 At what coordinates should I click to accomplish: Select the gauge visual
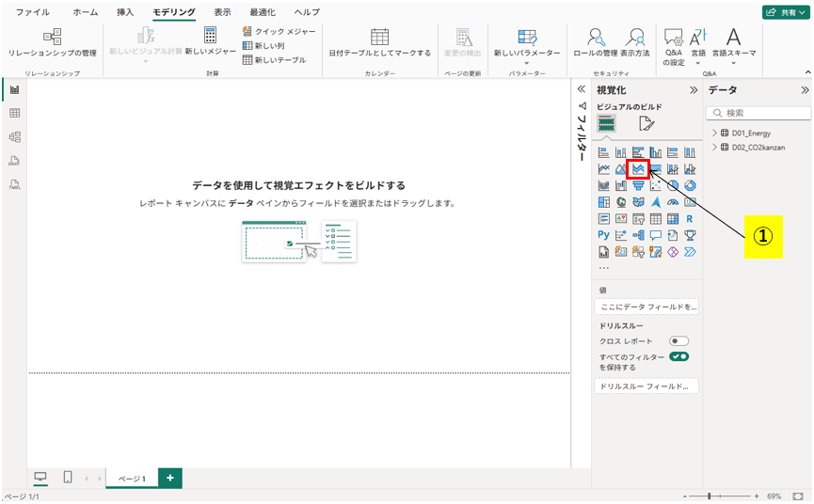tap(673, 202)
